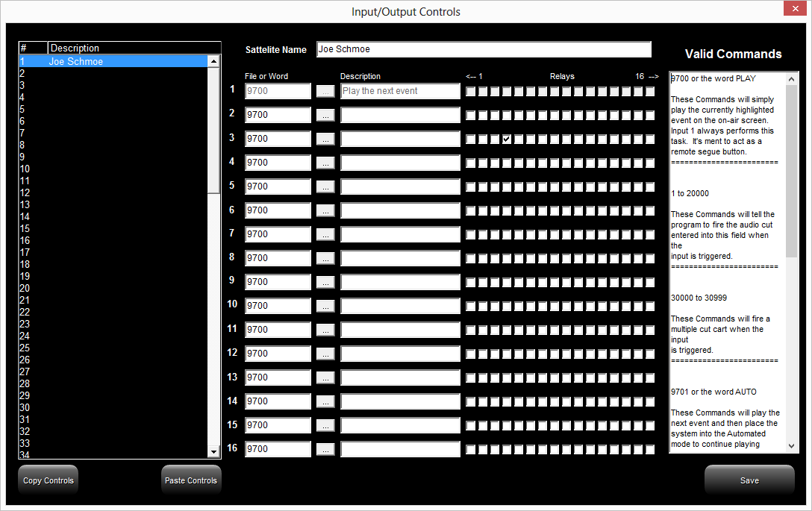The image size is (812, 511).
Task: Tick relay 1 checkbox on input 5
Action: coord(470,186)
